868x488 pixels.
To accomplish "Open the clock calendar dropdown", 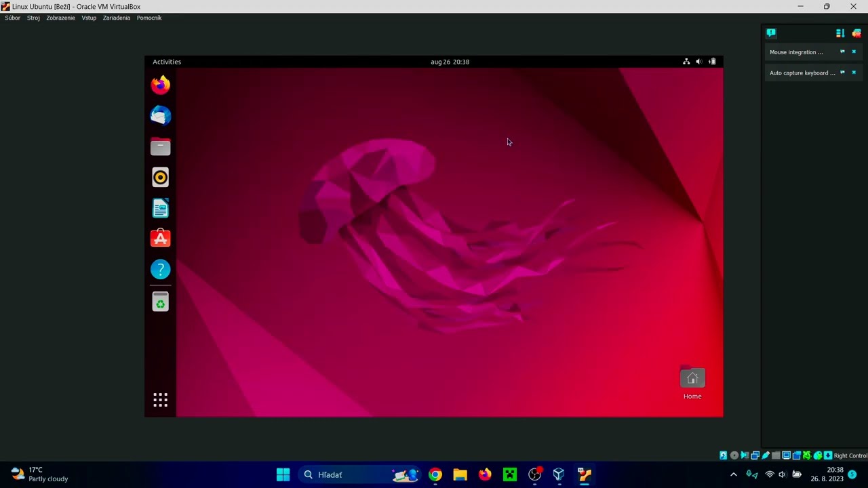I will tap(450, 62).
